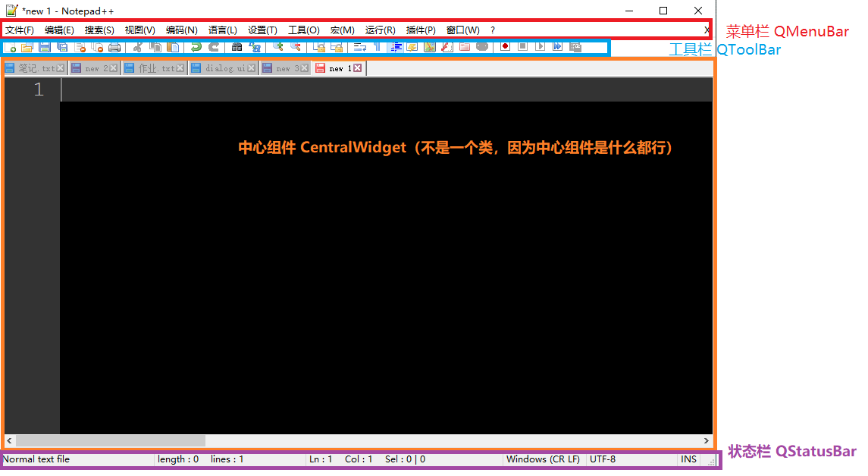Image resolution: width=868 pixels, height=476 pixels.
Task: Open the 编码(N) menu
Action: tap(182, 30)
